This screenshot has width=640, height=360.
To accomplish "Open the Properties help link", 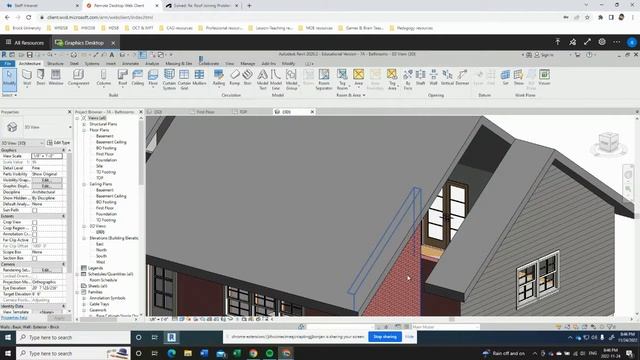I will 14,318.
